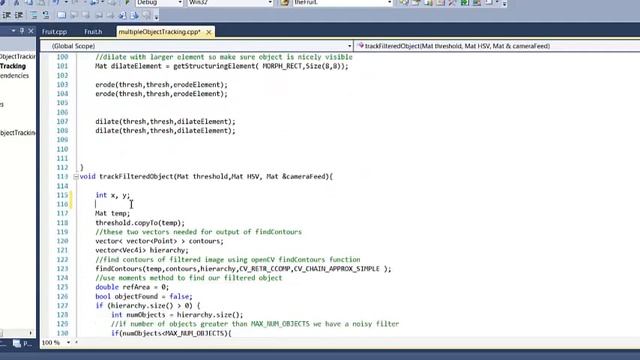Collapse the trackFilteredObject function block

[x=76, y=177]
